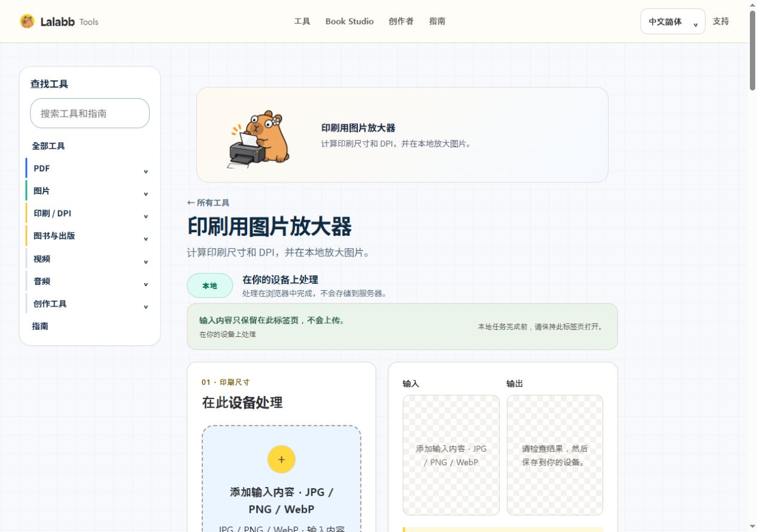This screenshot has width=757, height=532.
Task: Click the page vertical scrollbar thumb
Action: click(752, 50)
